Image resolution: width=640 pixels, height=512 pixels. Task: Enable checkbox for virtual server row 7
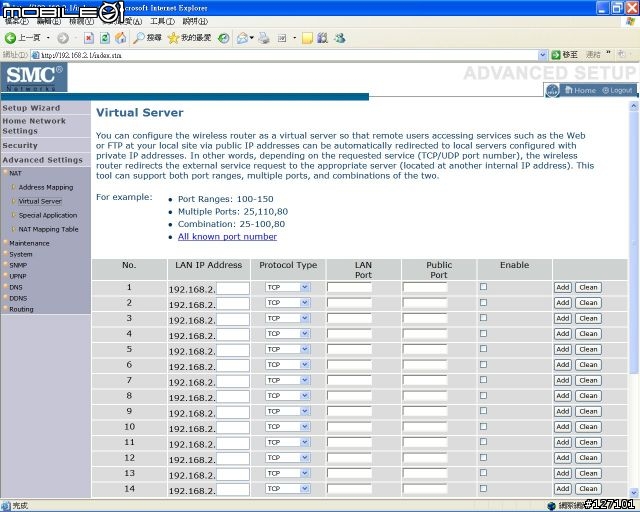[x=483, y=380]
